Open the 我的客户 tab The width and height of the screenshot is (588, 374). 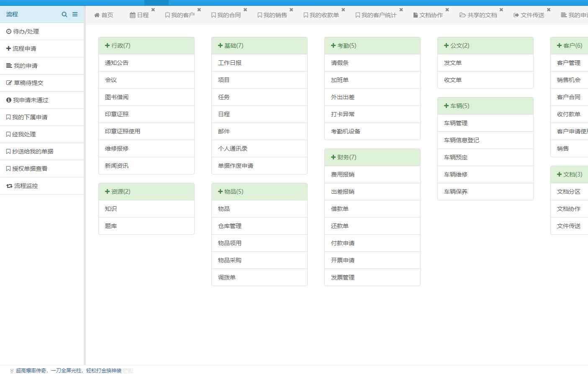click(x=180, y=15)
